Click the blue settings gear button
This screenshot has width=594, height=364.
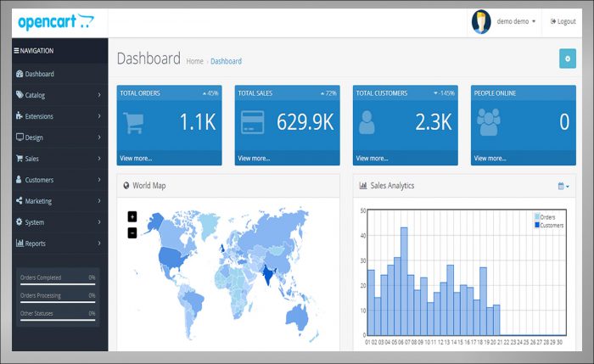coord(567,58)
